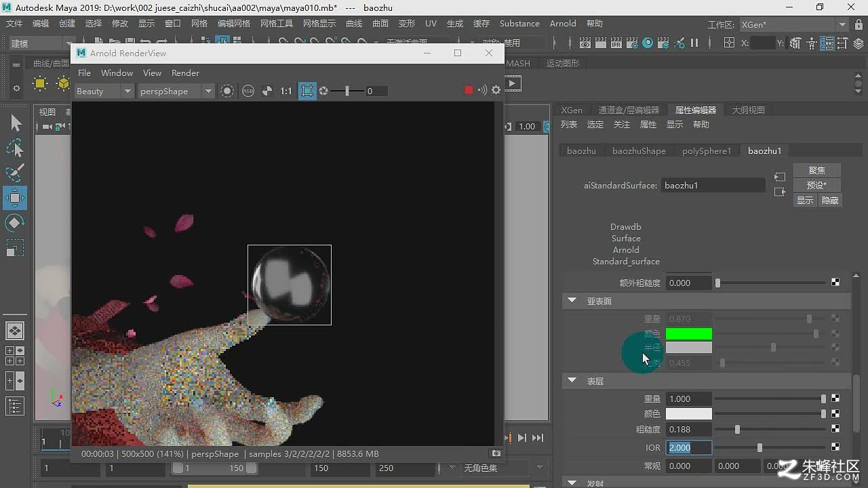Choose the Move tool in toolbox

coord(15,198)
